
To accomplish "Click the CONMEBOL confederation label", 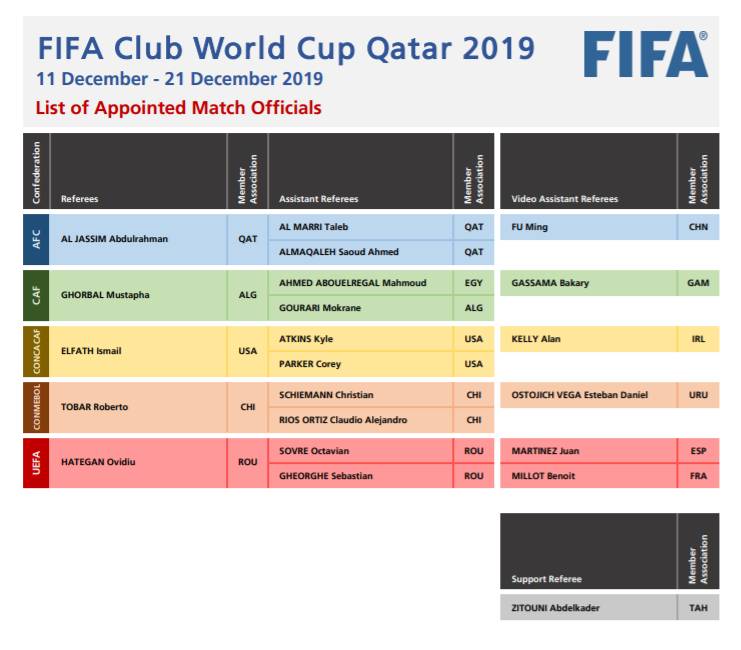I will point(36,407).
